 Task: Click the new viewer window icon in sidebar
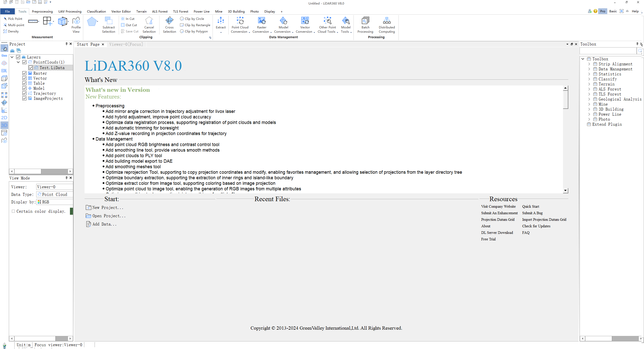4,133
